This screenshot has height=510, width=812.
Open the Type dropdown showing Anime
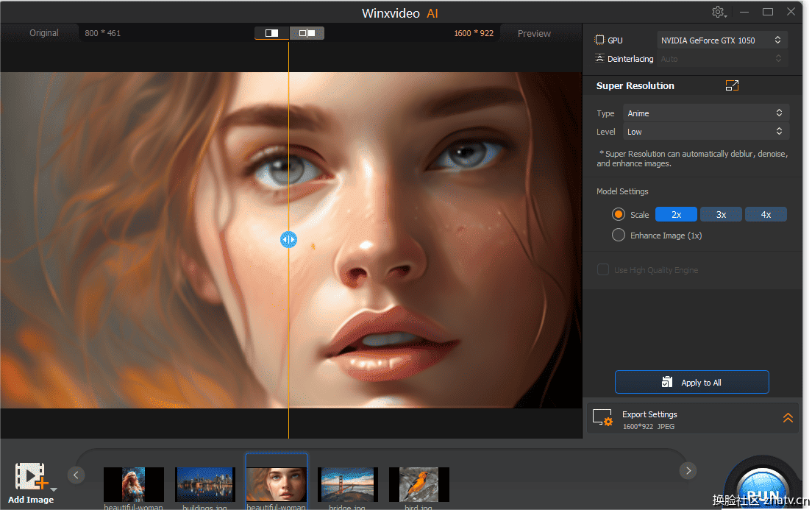[706, 113]
